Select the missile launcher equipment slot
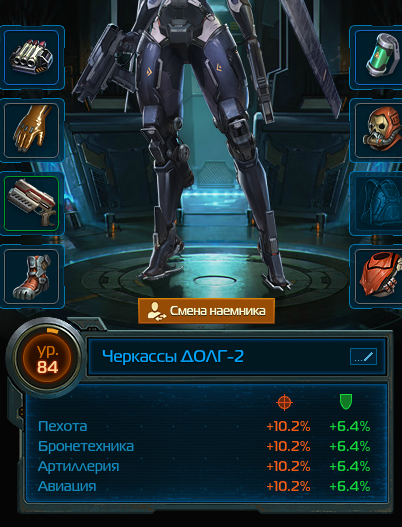This screenshot has width=402, height=527. pos(32,57)
